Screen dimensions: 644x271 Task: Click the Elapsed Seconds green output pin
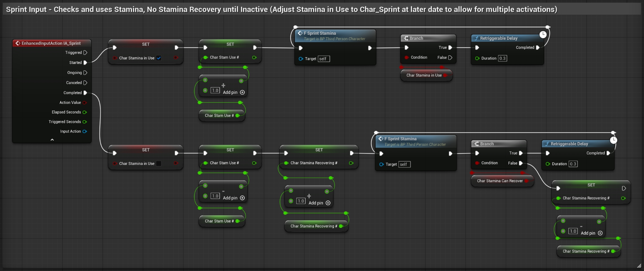(x=85, y=112)
